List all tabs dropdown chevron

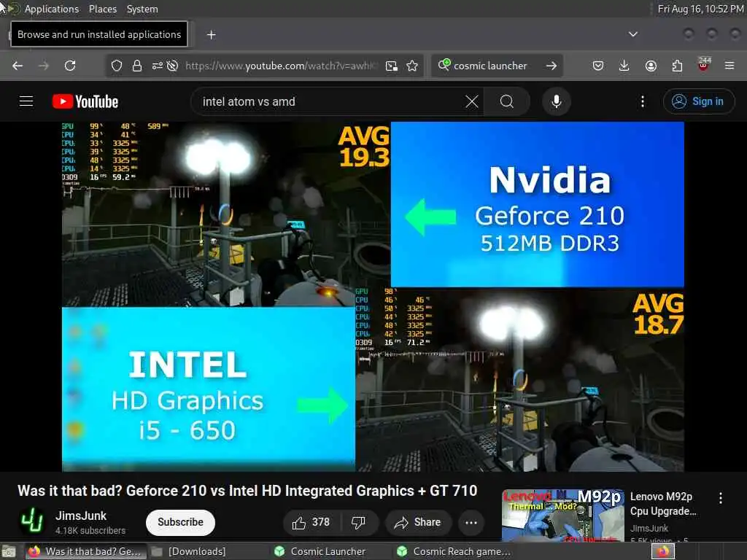[633, 34]
